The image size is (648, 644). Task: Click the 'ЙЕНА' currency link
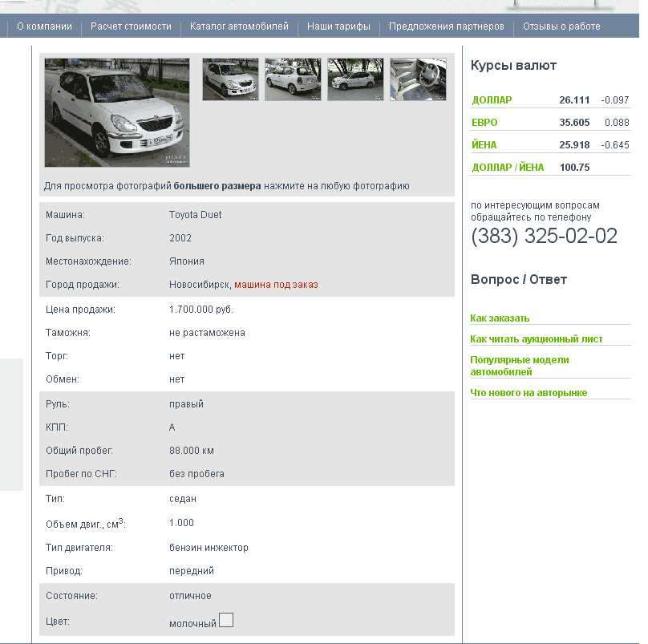[484, 145]
